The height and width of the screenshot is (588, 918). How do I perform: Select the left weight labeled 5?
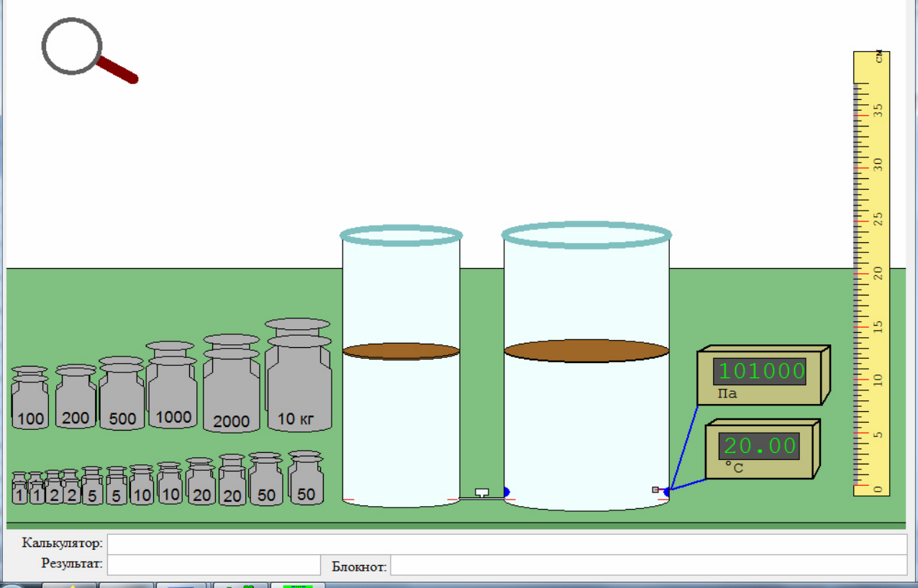click(x=92, y=486)
